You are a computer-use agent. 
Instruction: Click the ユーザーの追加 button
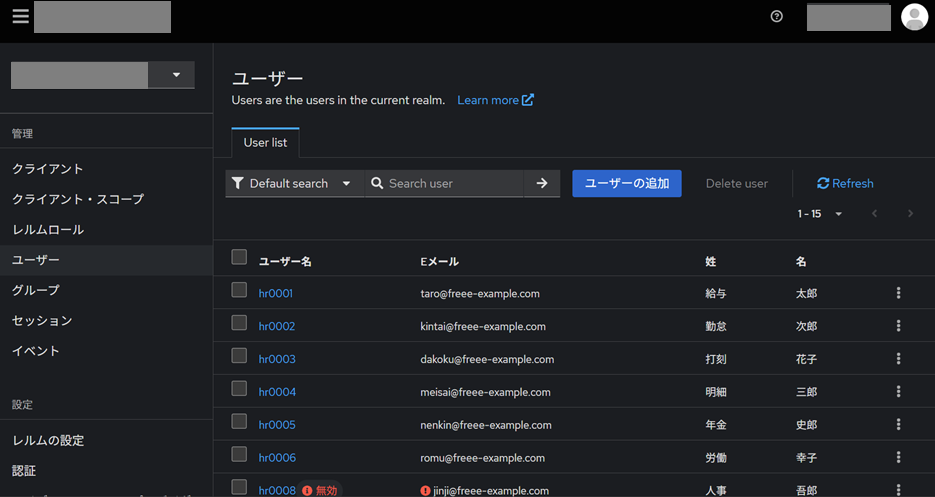(626, 183)
